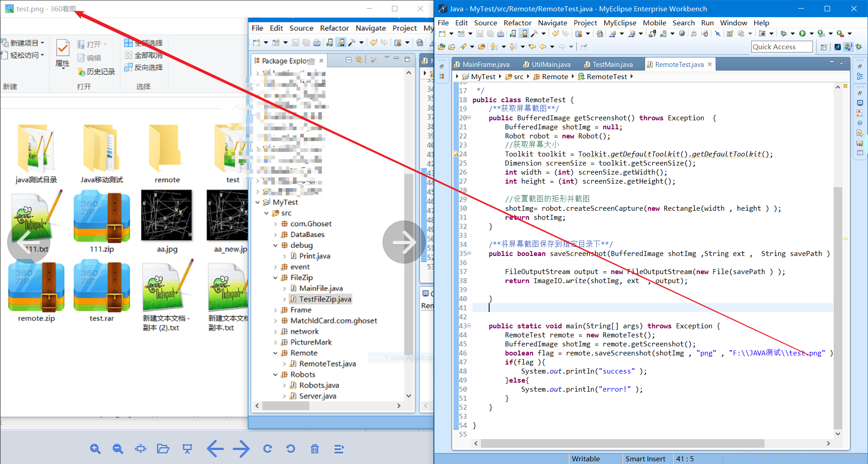Click the yellow Back navigation arrow icon
Viewport: 868px width, 464px height.
[543, 47]
